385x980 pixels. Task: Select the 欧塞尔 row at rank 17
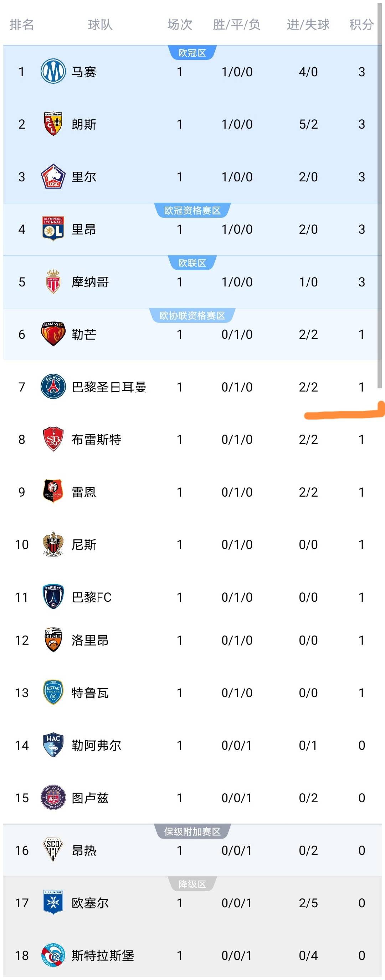pyautogui.click(x=192, y=902)
